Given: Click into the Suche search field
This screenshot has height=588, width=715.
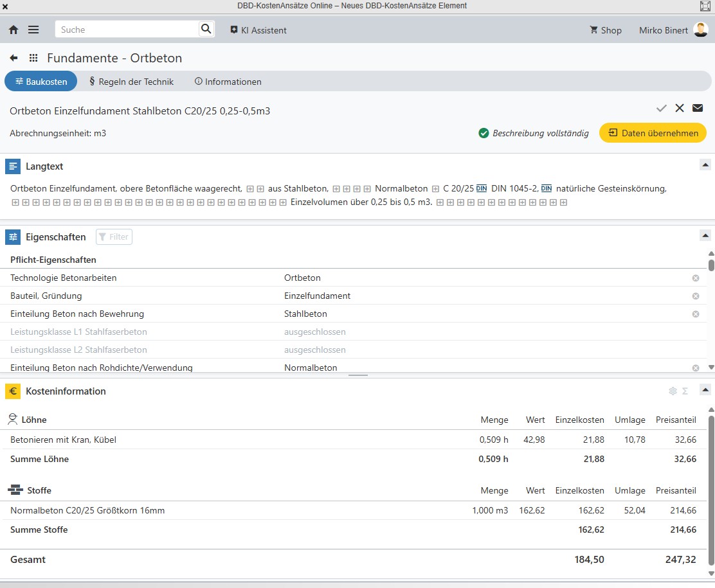Looking at the screenshot, I should 127,30.
